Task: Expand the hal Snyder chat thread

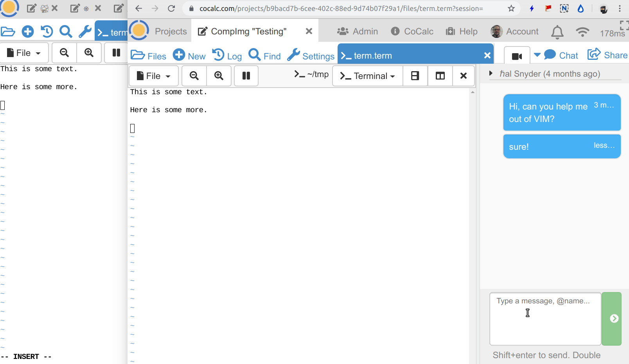Action: (x=491, y=74)
